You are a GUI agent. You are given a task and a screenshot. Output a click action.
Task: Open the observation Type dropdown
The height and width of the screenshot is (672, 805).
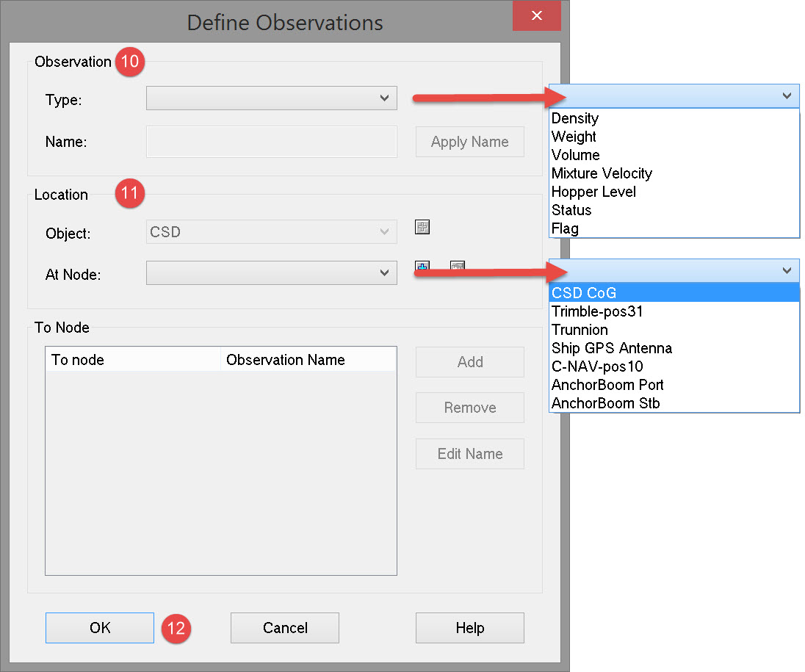[272, 98]
